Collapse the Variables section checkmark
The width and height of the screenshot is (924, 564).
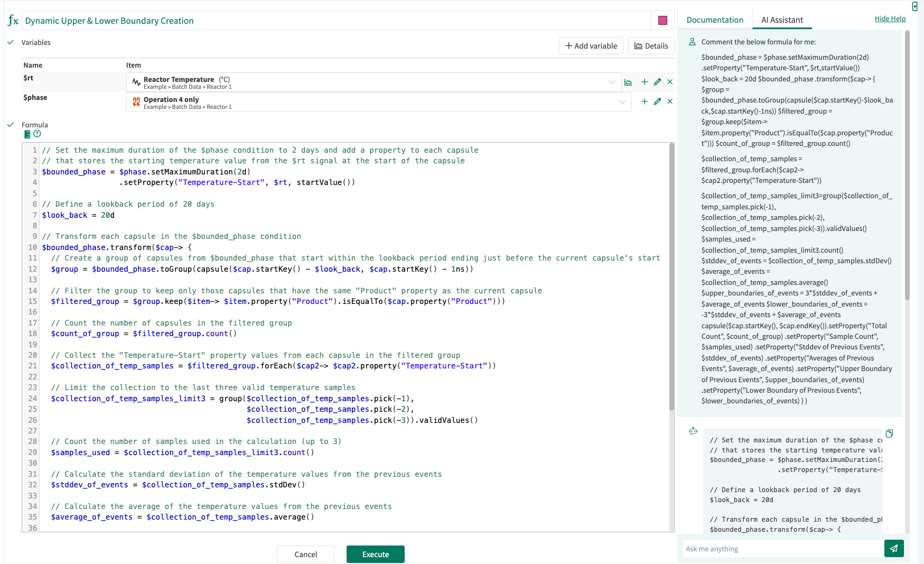coord(10,42)
